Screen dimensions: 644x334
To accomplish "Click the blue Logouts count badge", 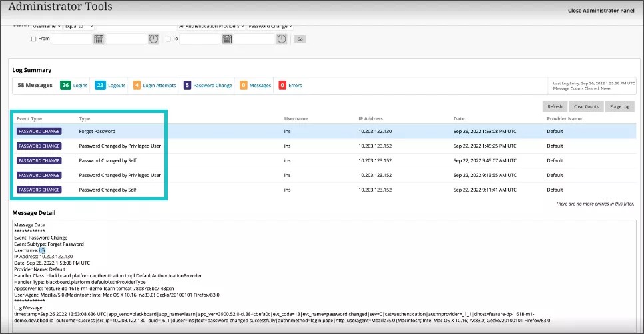I will pos(100,86).
